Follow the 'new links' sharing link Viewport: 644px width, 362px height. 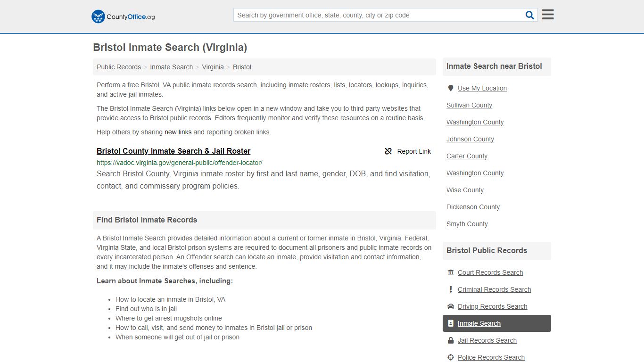[x=178, y=132]
